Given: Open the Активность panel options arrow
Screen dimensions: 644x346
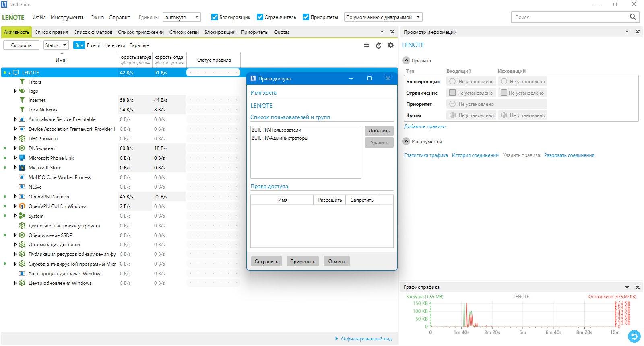Looking at the screenshot, I should pyautogui.click(x=382, y=32).
